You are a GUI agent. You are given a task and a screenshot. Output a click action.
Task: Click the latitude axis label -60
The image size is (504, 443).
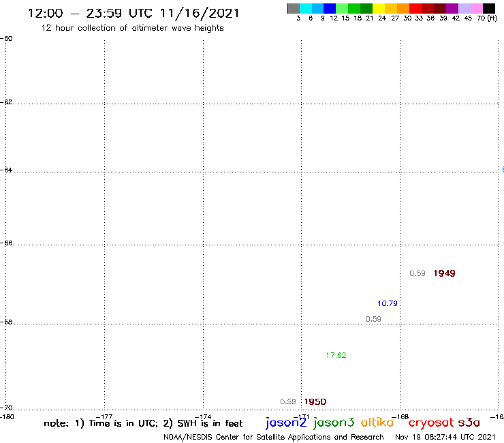pyautogui.click(x=6, y=39)
